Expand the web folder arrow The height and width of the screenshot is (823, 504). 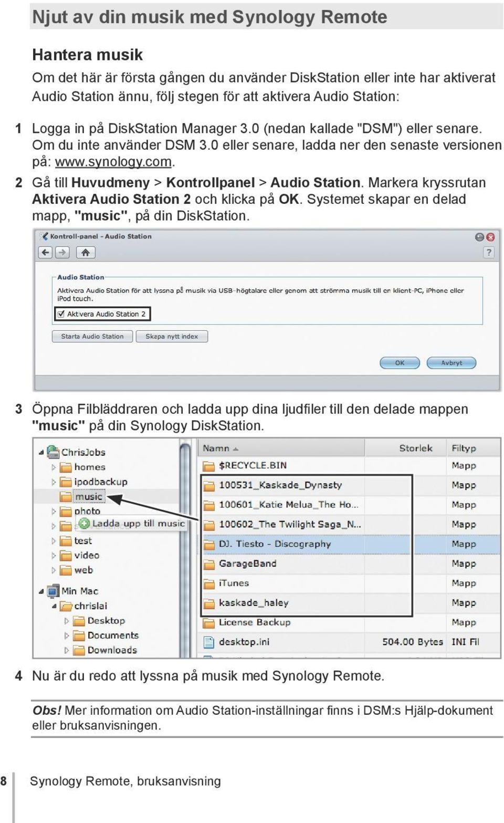(x=54, y=570)
